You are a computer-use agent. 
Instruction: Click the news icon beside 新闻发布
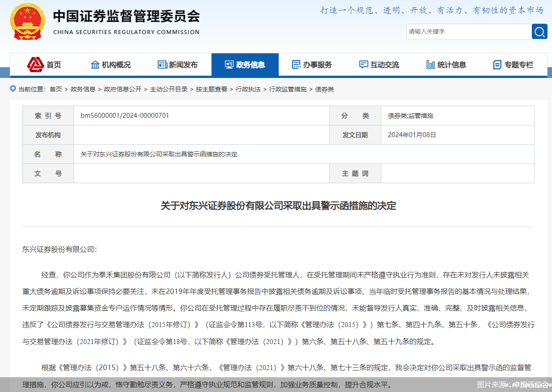tap(162, 65)
